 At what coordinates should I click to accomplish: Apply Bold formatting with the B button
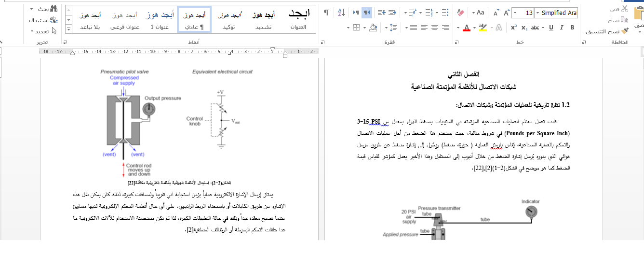coord(572,28)
